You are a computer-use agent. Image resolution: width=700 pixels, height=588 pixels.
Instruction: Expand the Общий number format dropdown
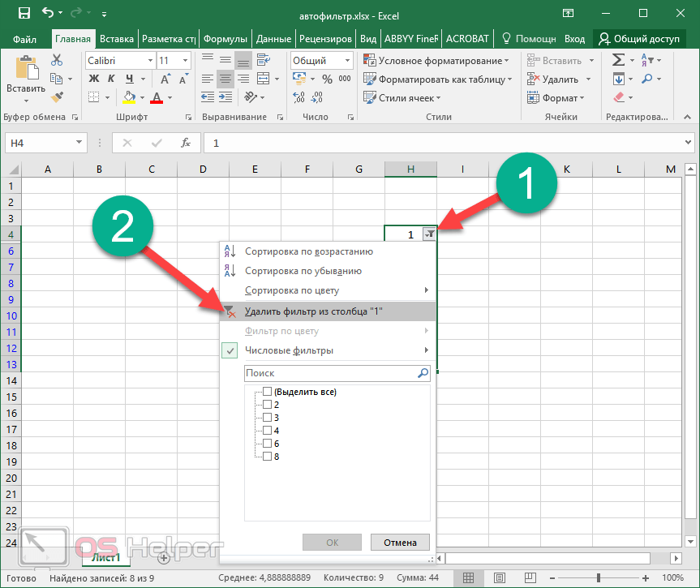pyautogui.click(x=321, y=61)
